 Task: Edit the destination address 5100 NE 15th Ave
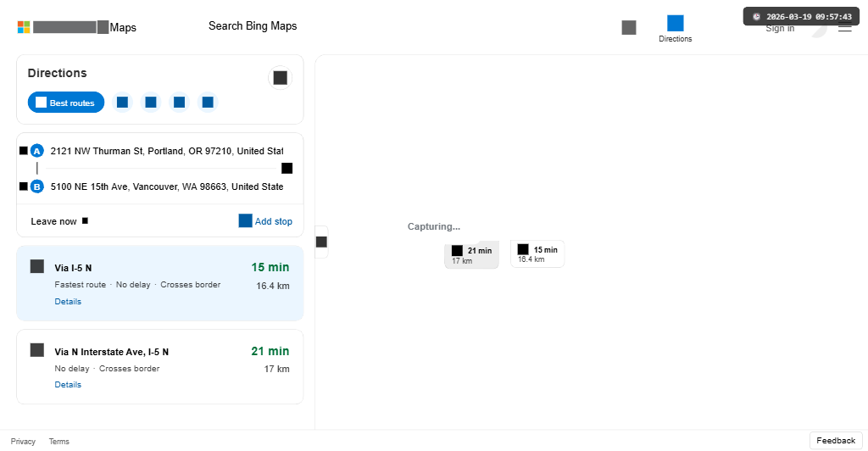[166, 187]
